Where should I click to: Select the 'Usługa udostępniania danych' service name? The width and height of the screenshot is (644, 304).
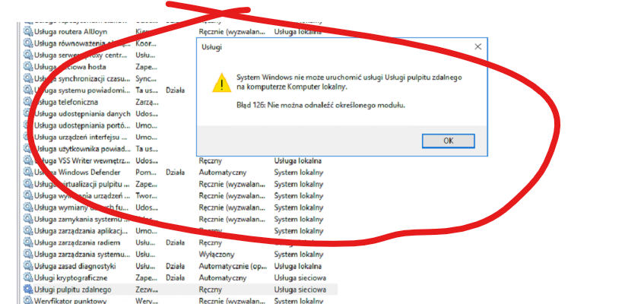82,114
